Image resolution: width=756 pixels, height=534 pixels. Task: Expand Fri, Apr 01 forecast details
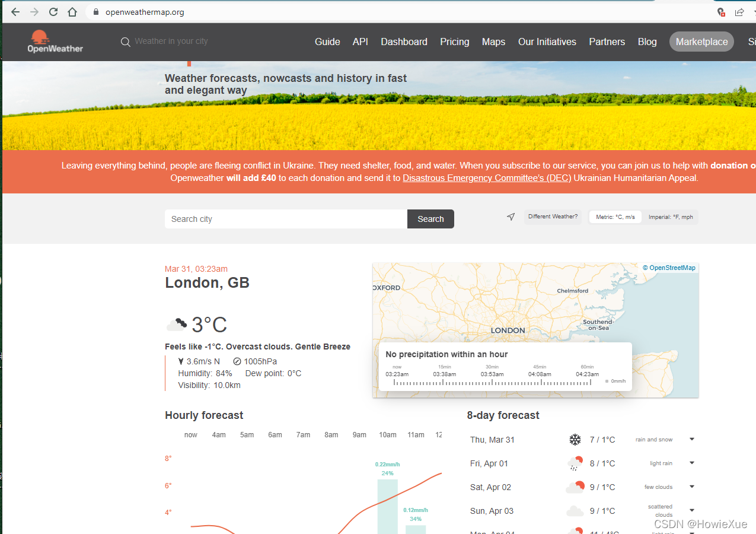[692, 463]
